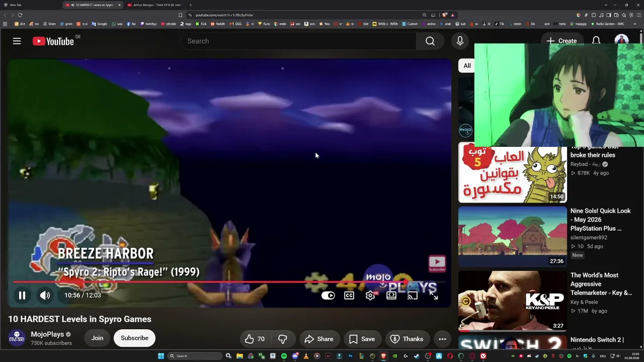Open more actions three-dot menu
This screenshot has height=362, width=644.
point(442,339)
